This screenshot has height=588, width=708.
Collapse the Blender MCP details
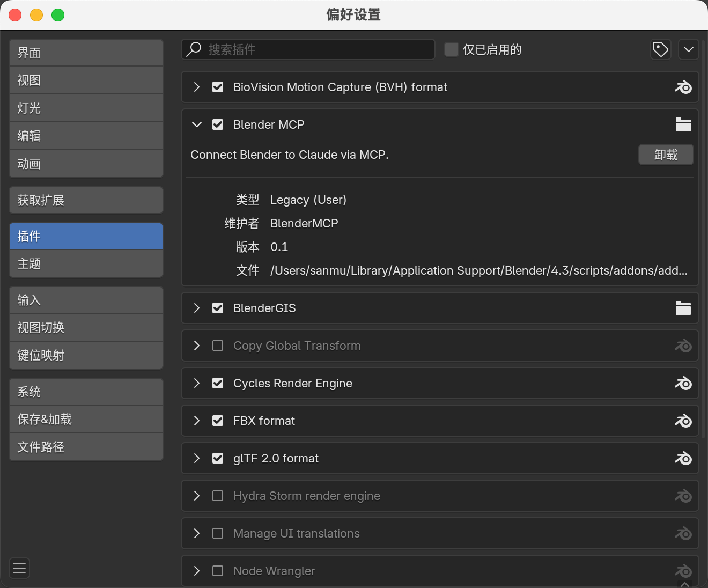(x=197, y=124)
